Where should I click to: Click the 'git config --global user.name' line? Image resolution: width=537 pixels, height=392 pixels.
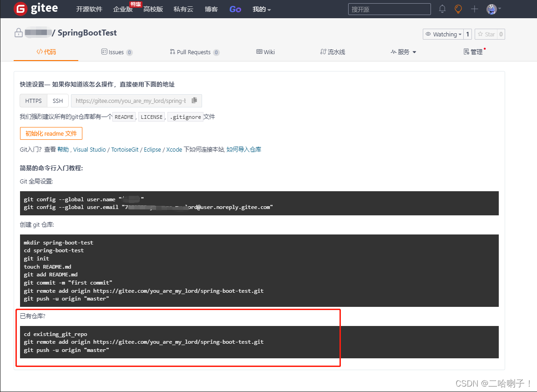84,199
